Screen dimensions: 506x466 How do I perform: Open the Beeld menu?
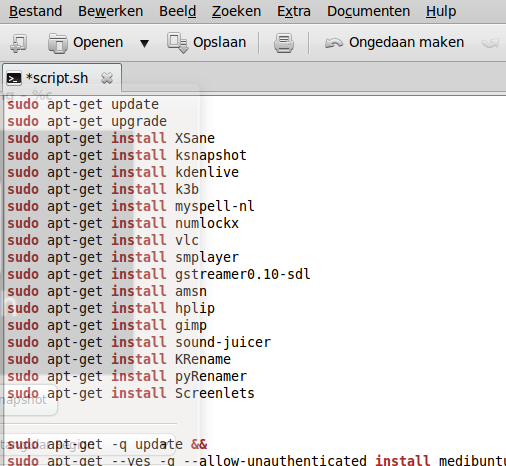(x=177, y=11)
